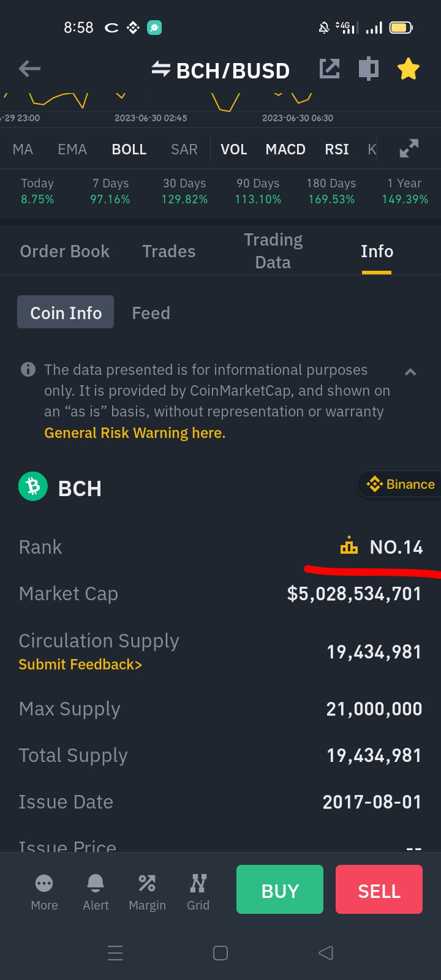Open Grid trading icon

198,892
